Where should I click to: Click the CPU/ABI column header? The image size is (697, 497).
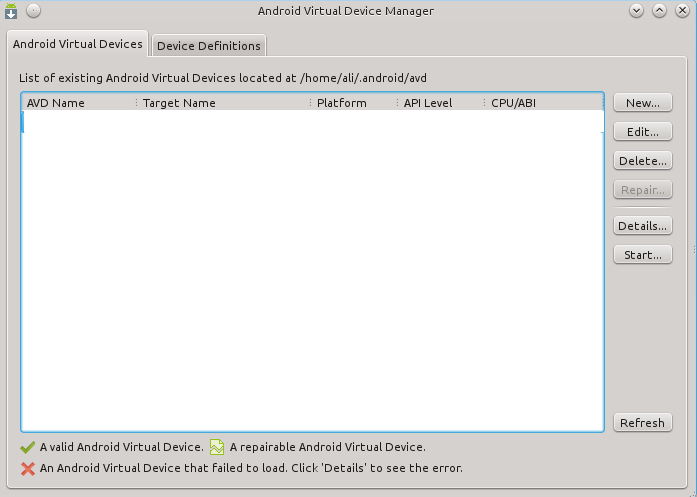pos(515,103)
